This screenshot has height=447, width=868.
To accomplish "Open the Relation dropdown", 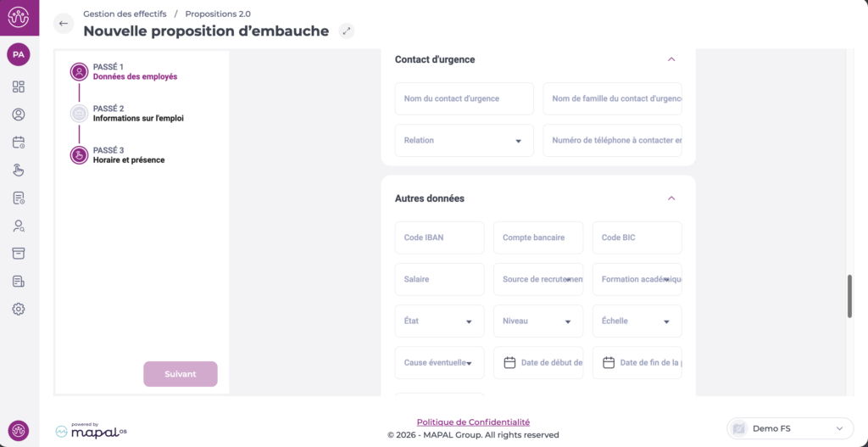I will click(464, 141).
